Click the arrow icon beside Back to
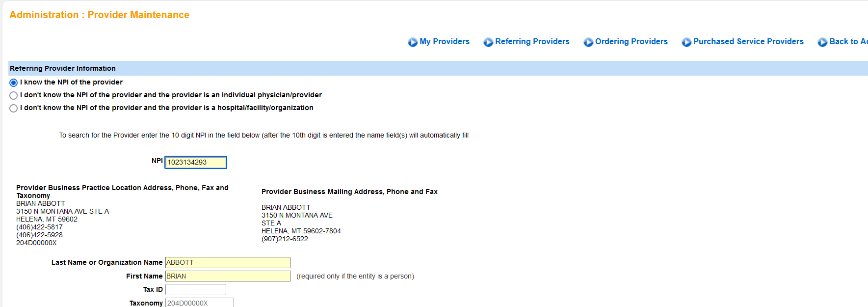The width and height of the screenshot is (868, 307). click(x=822, y=42)
